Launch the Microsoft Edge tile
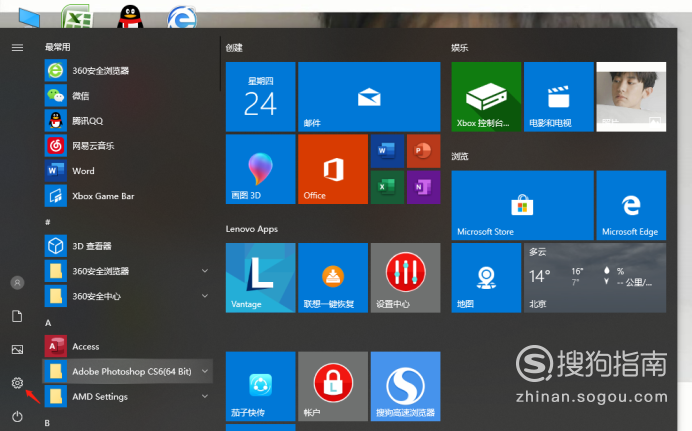This screenshot has width=692, height=431. (631, 205)
